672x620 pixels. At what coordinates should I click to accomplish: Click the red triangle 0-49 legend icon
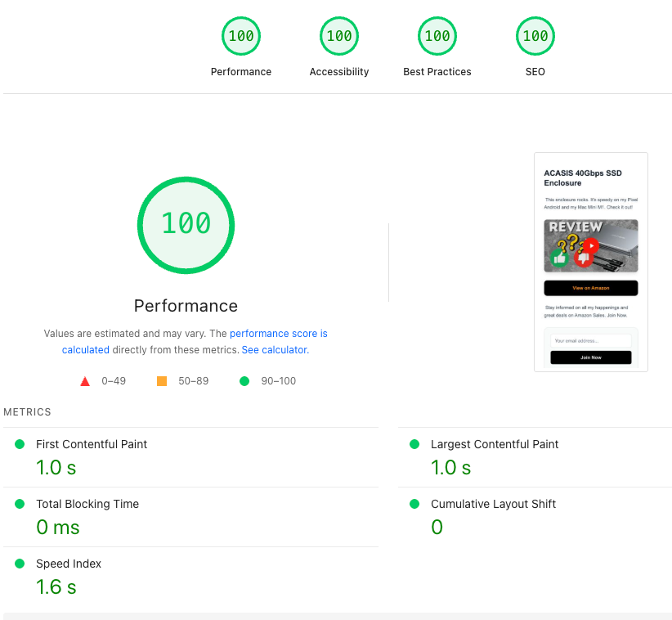[x=85, y=380]
